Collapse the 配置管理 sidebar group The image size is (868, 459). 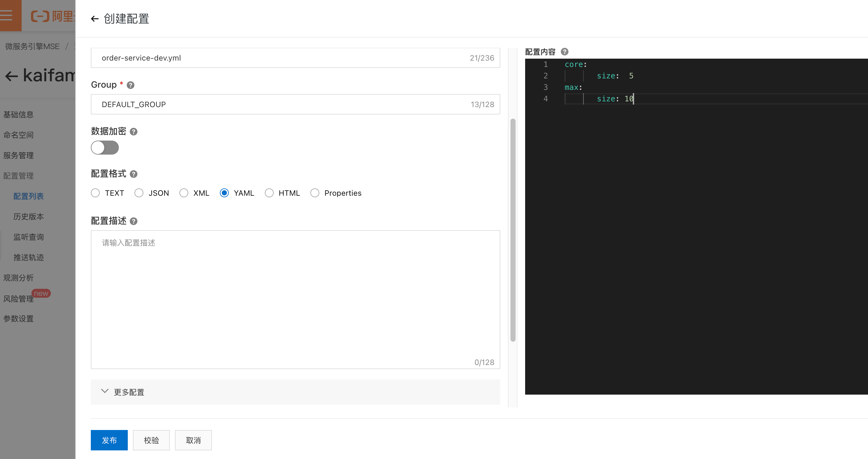[x=18, y=176]
